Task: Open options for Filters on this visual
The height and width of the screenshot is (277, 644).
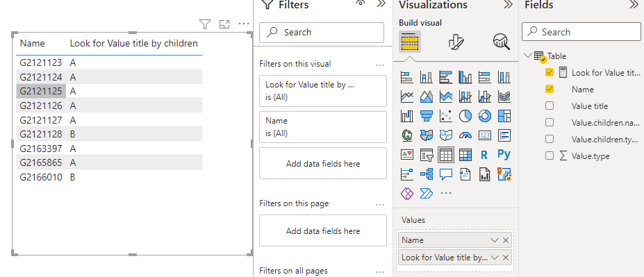Action: (x=380, y=65)
